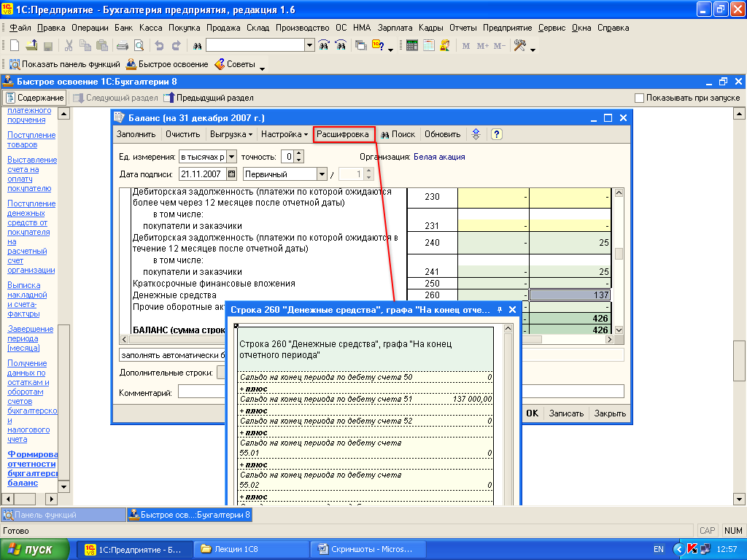747x560 pixels.
Task: Click the Белая акация organization link
Action: [x=439, y=157]
